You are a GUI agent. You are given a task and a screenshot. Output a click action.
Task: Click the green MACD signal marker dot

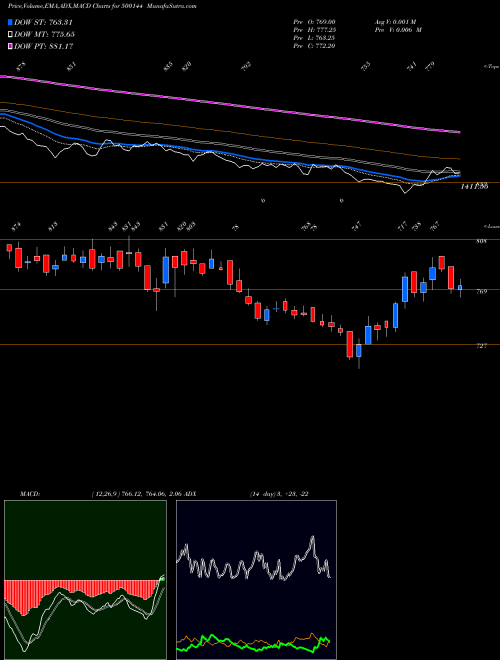(162, 579)
